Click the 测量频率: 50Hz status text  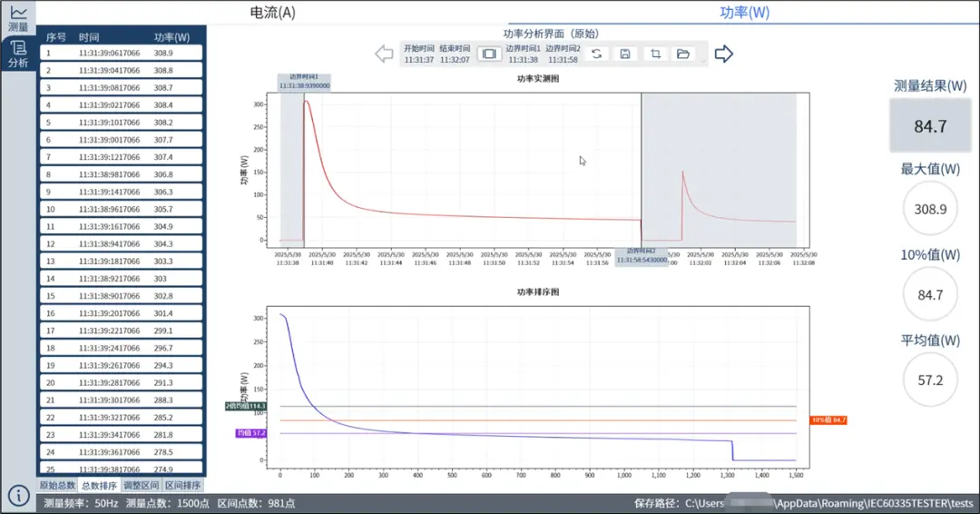point(81,503)
